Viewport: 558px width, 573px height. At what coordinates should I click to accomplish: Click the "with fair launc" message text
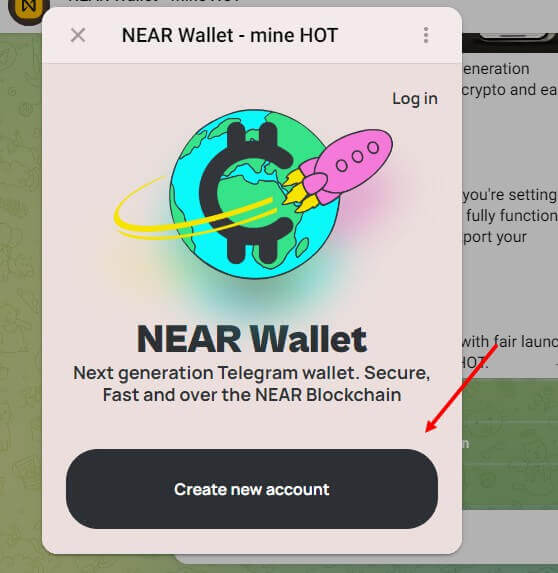click(x=509, y=342)
